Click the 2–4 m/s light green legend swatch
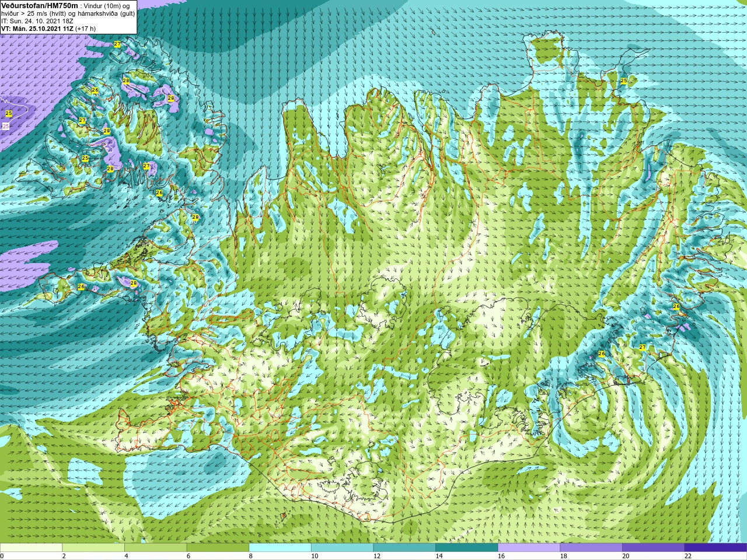747x560 pixels. pos(93,548)
